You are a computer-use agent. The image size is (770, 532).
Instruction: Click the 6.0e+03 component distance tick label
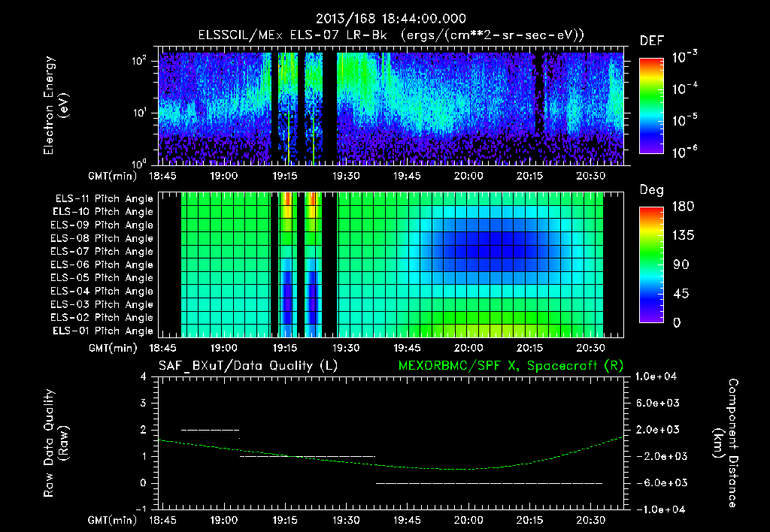tap(657, 403)
